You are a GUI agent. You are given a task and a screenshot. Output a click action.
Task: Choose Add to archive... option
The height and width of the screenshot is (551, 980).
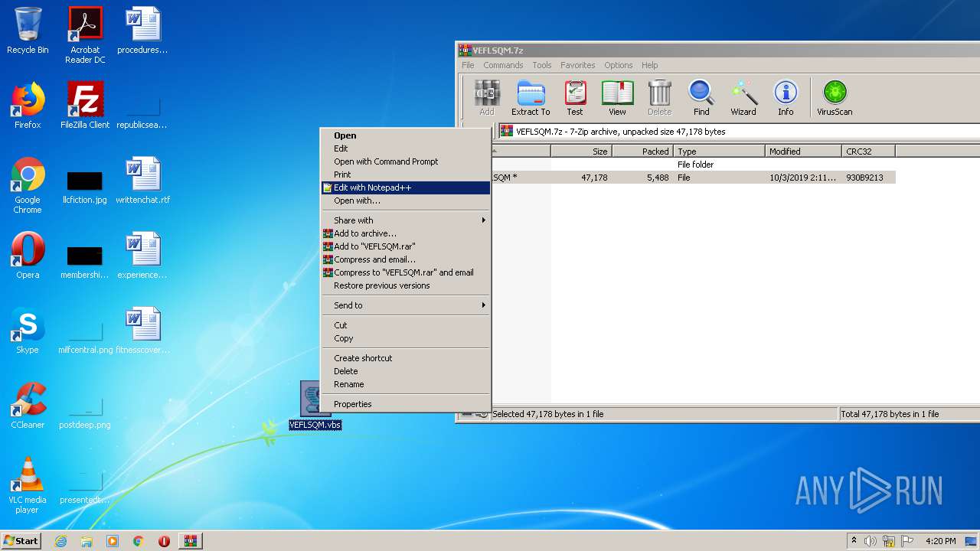(x=406, y=233)
